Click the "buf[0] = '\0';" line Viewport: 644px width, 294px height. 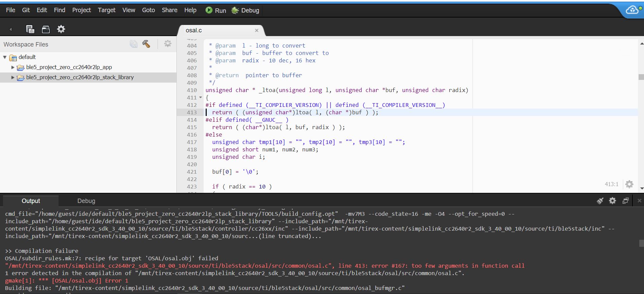pyautogui.click(x=235, y=172)
